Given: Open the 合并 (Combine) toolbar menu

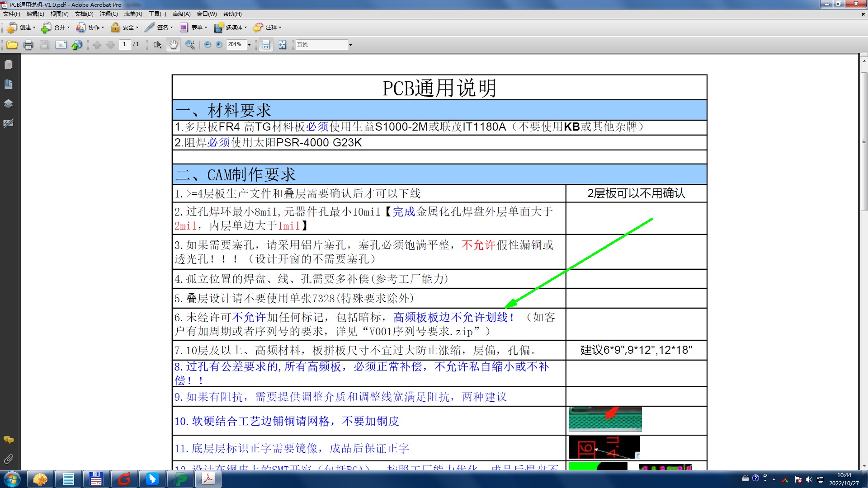Looking at the screenshot, I should pyautogui.click(x=56, y=28).
